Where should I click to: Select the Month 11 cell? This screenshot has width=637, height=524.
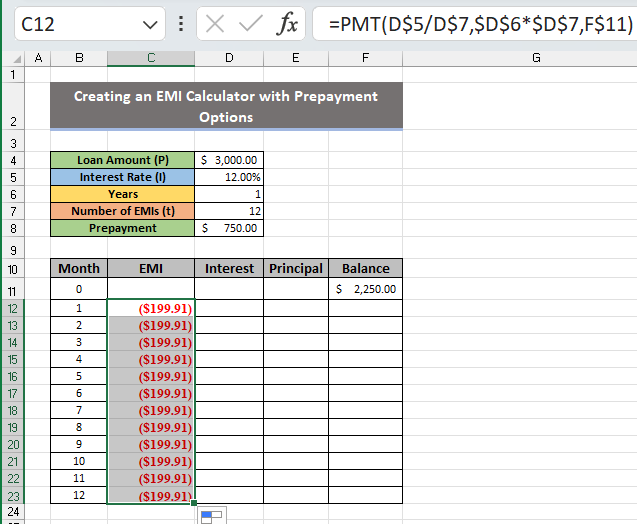tap(79, 479)
